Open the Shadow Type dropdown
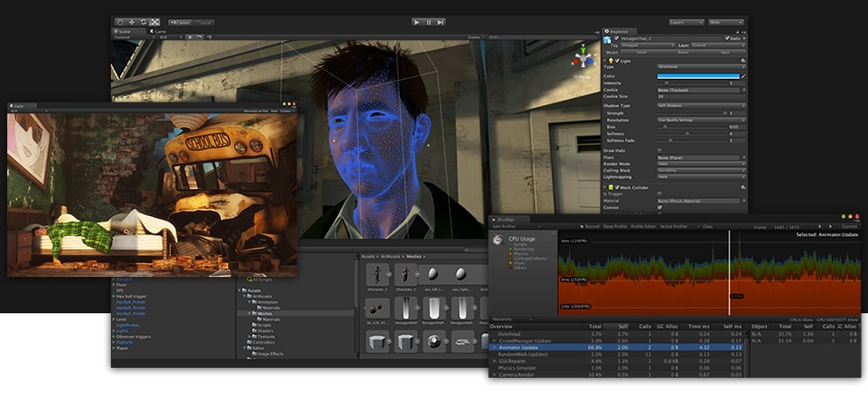Screen dimensions: 868x405 [x=700, y=104]
